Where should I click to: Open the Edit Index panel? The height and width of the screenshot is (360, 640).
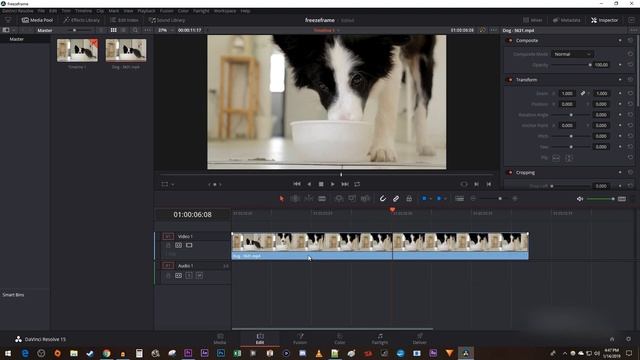pyautogui.click(x=124, y=20)
